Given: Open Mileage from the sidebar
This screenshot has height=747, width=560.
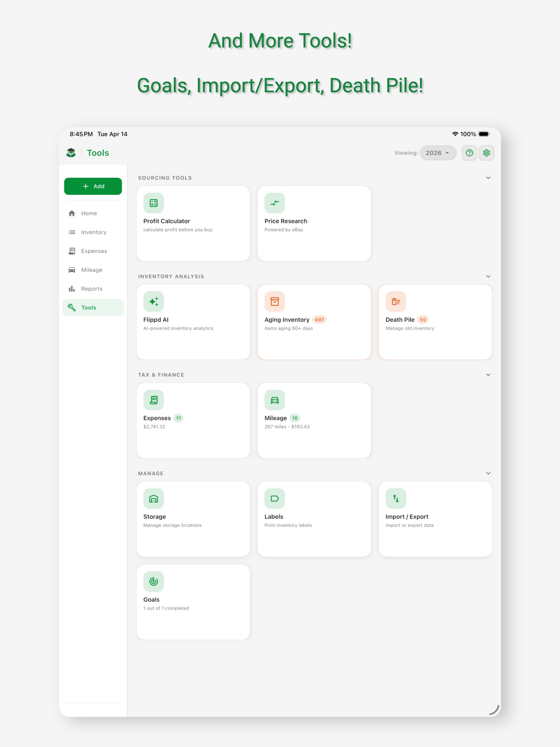Looking at the screenshot, I should coord(93,270).
